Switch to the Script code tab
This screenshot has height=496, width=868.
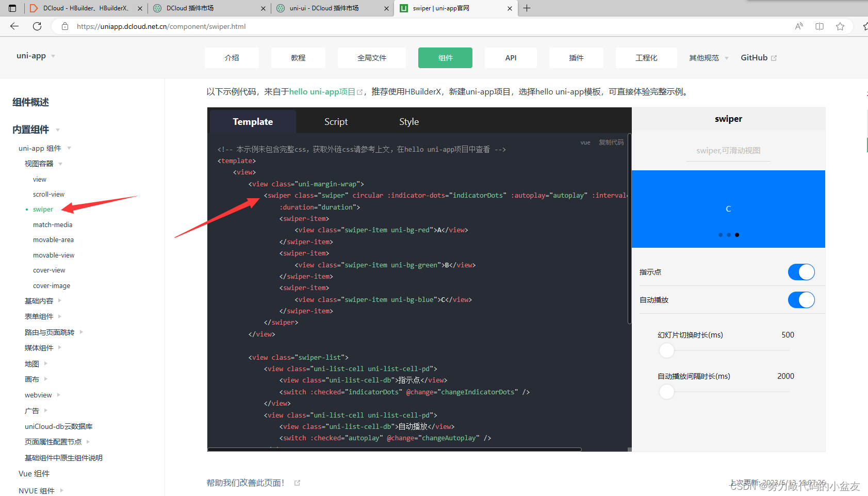pyautogui.click(x=336, y=122)
